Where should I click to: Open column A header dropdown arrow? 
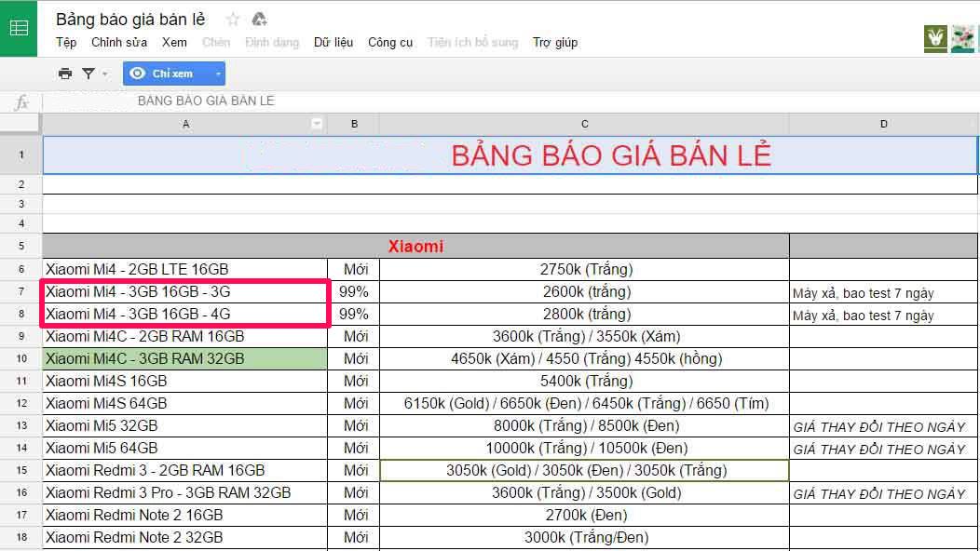(317, 124)
